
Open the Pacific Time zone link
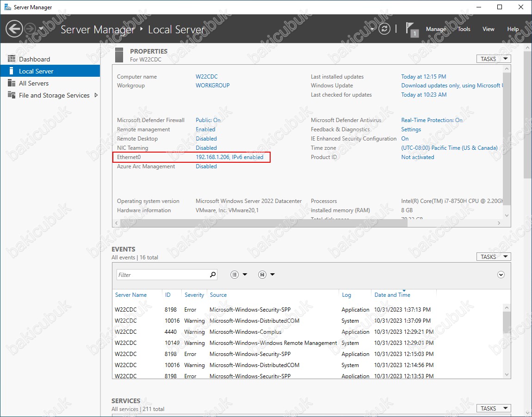(449, 148)
